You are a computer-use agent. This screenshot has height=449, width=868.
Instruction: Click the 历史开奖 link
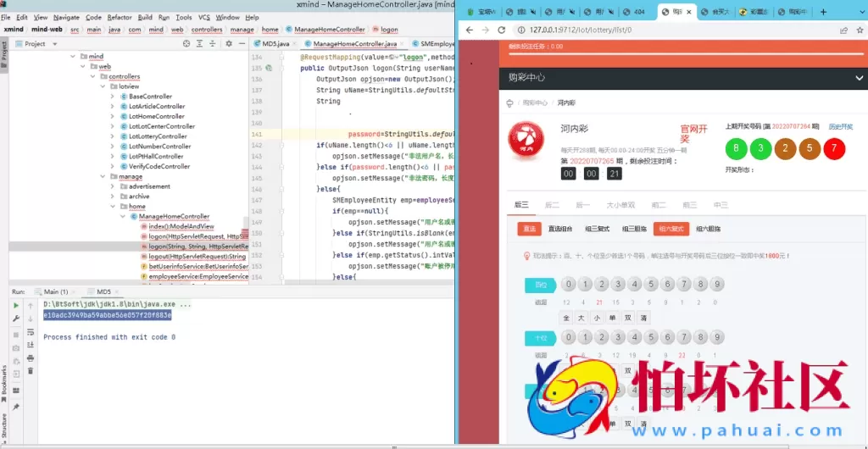(841, 126)
